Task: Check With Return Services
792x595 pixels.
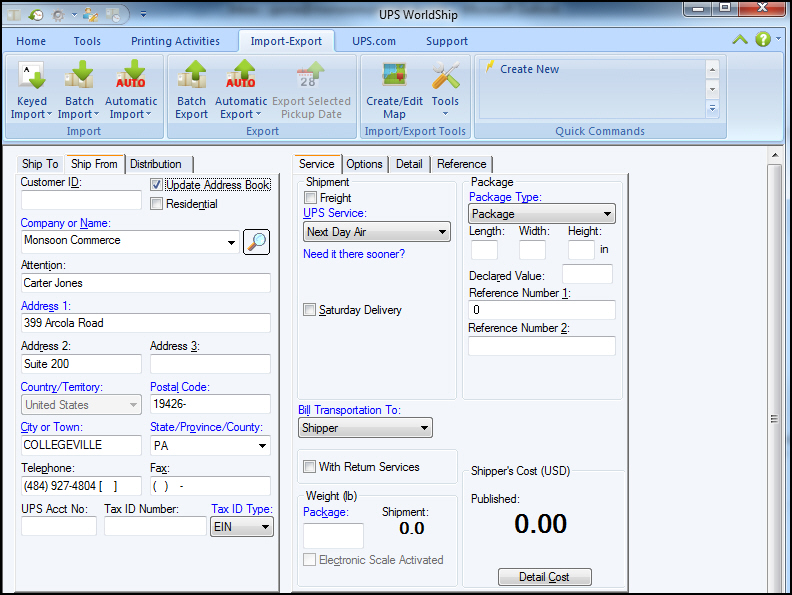Action: (309, 467)
